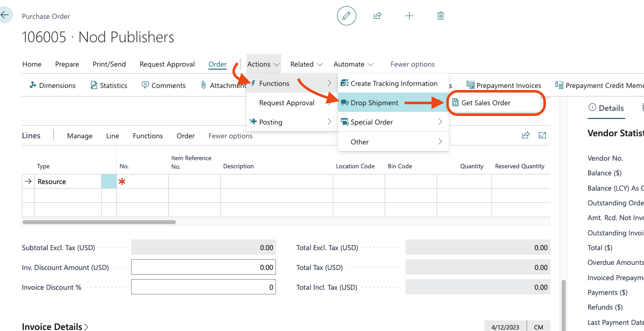
Task: Click the Functions lightning icon
Action: (x=253, y=83)
